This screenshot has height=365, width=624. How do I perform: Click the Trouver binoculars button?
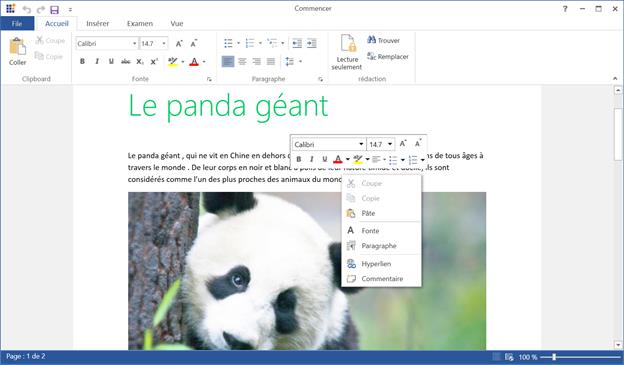[384, 40]
